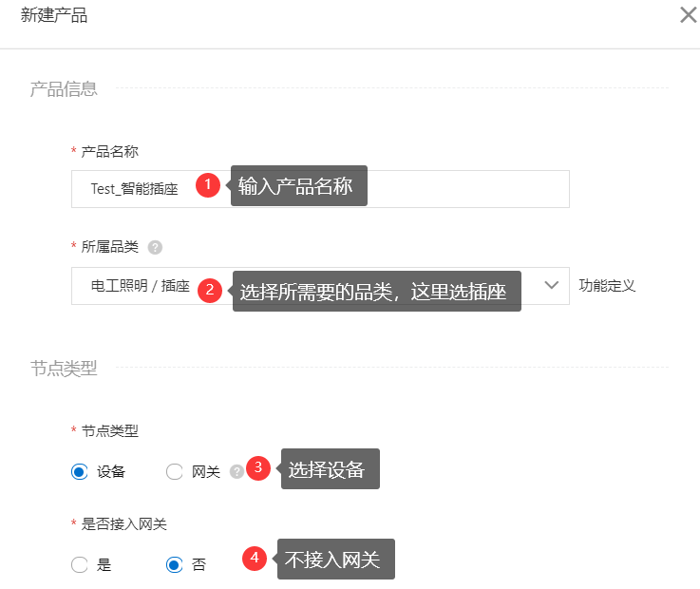
Task: Expand category dropdown chevron arrow
Action: tap(552, 285)
